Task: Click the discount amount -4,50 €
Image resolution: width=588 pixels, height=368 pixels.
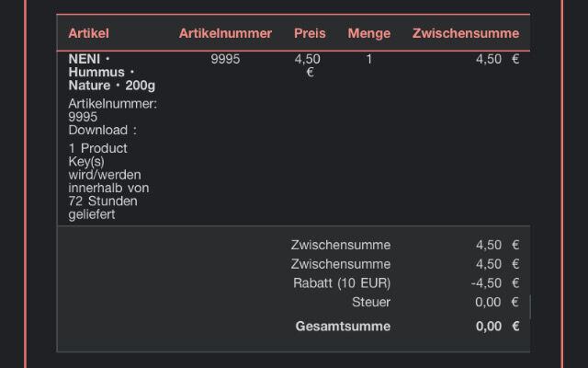Action: coord(495,283)
